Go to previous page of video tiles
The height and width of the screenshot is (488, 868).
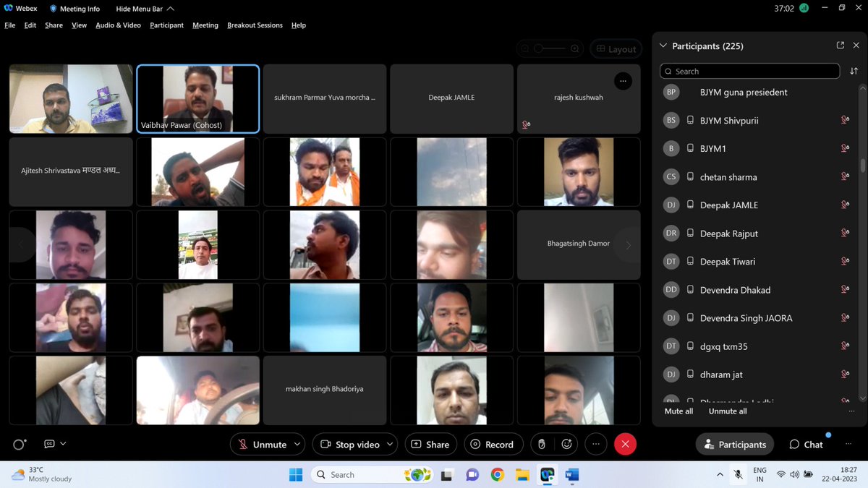21,245
